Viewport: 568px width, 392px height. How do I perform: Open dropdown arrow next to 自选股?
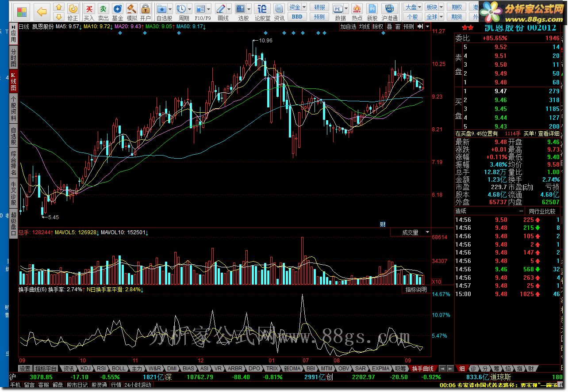170,8
